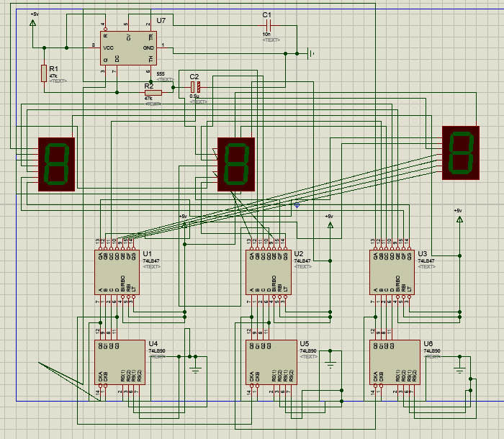This screenshot has width=504, height=439.
Task: Select the U7 555 timer chip
Action: 127,48
